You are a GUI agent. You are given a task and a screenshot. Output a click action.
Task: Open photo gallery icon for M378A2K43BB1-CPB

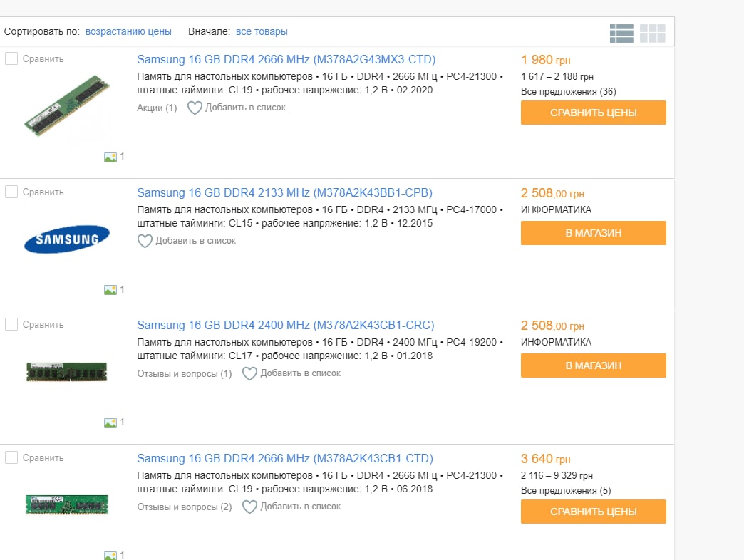pyautogui.click(x=110, y=290)
